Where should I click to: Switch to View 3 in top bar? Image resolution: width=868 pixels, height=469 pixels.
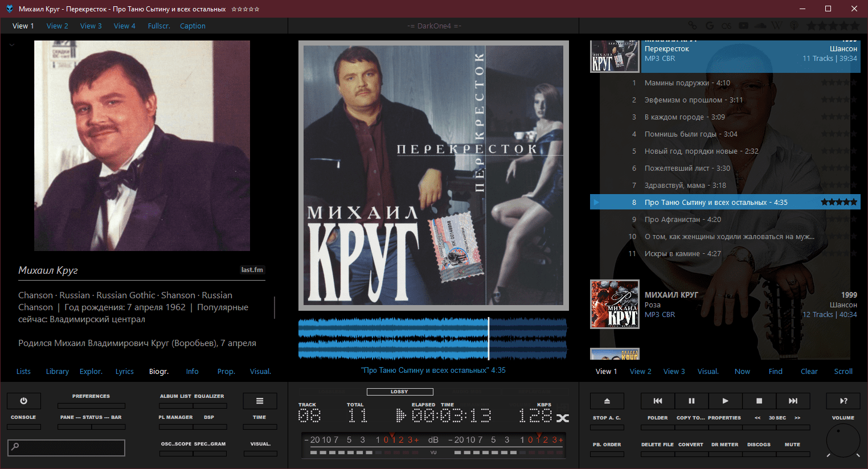click(91, 26)
